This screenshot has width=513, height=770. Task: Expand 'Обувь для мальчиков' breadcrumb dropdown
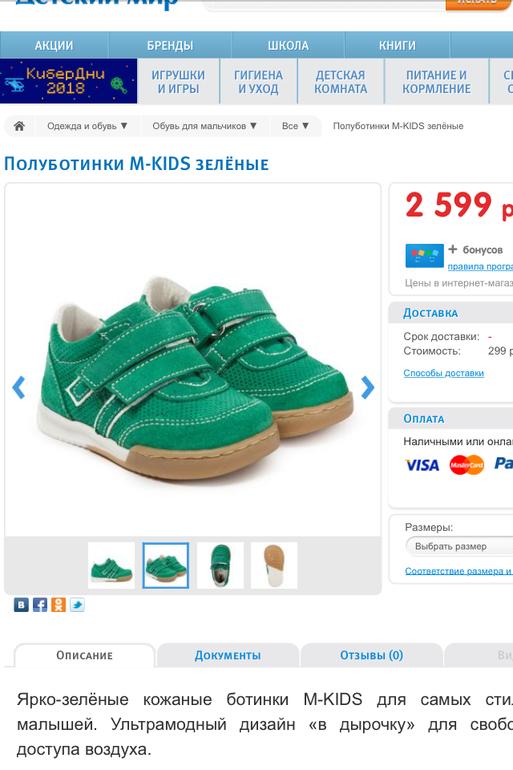click(x=205, y=126)
